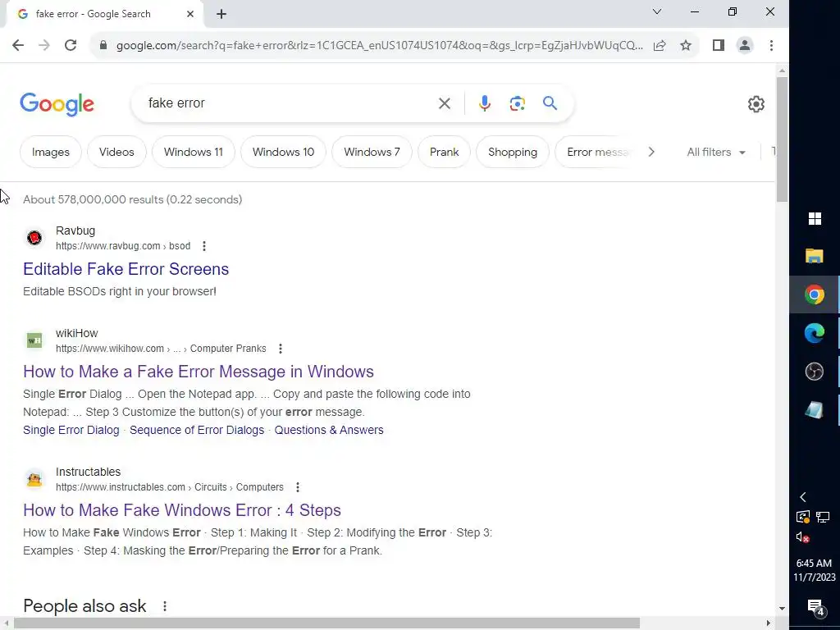Bookmark this page with the star icon
The height and width of the screenshot is (630, 840).
coord(686,46)
